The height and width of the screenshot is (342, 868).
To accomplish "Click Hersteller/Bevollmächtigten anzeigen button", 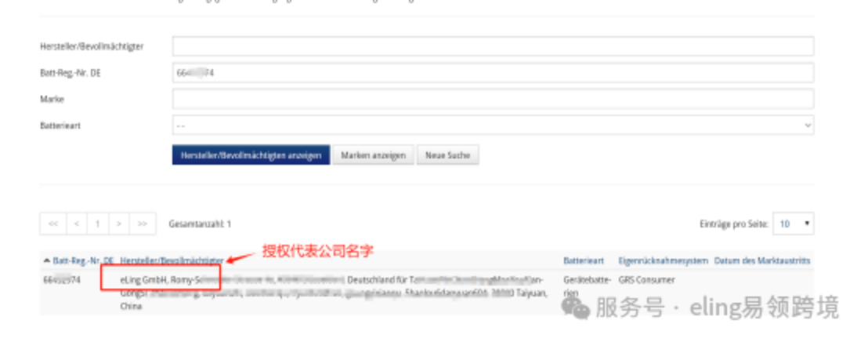I will point(251,155).
